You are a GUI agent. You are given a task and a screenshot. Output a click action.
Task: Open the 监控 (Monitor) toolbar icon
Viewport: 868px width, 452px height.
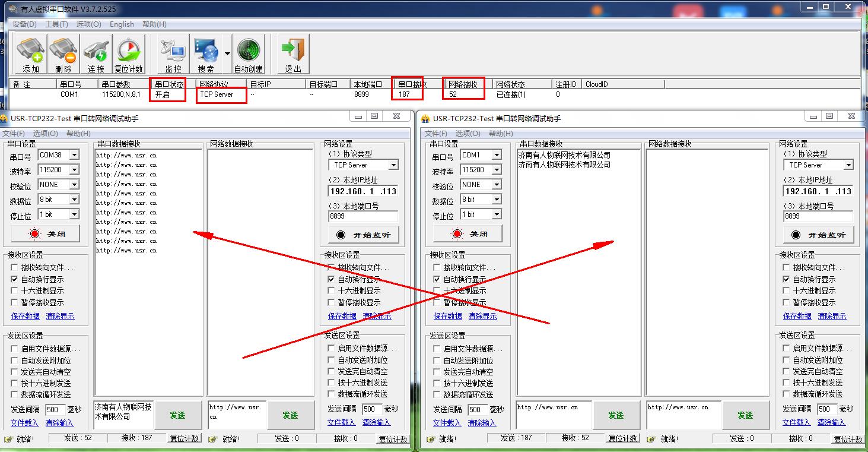pyautogui.click(x=173, y=55)
